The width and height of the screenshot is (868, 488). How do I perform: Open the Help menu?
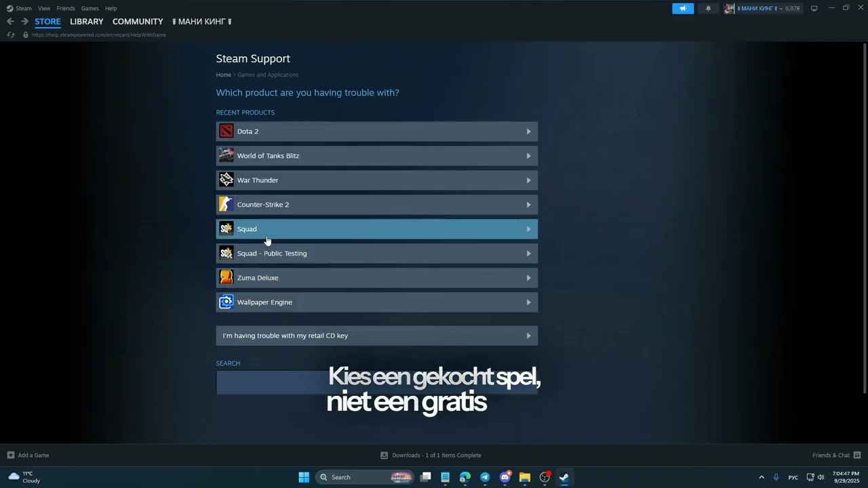point(111,8)
